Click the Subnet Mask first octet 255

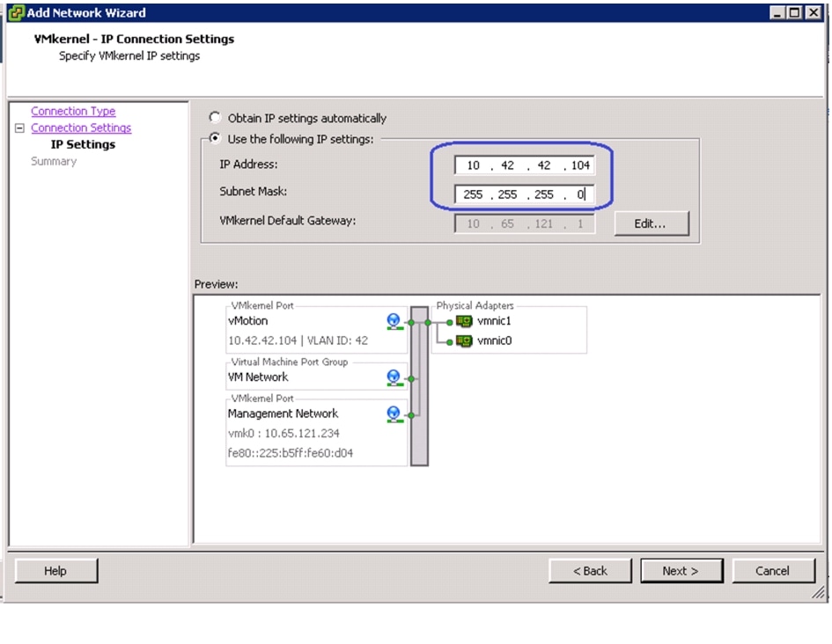pyautogui.click(x=473, y=194)
